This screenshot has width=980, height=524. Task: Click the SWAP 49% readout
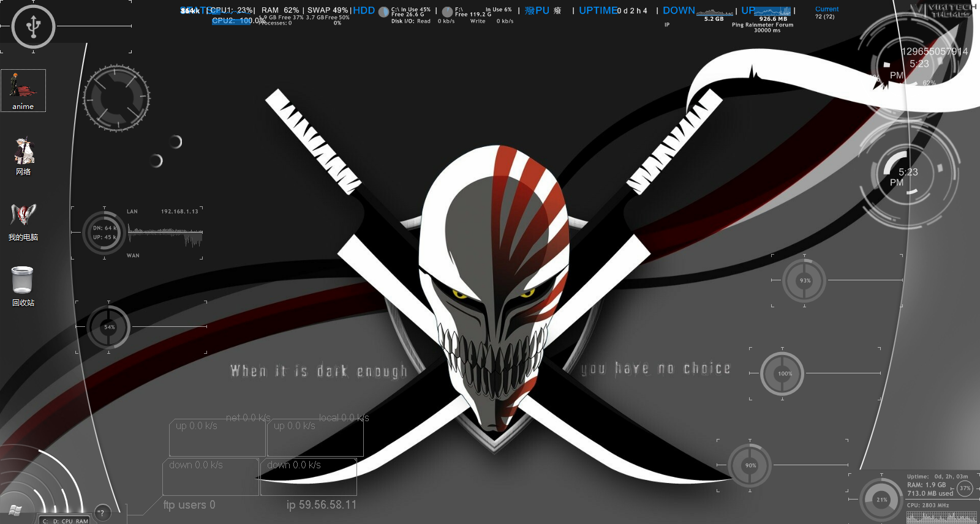(328, 10)
